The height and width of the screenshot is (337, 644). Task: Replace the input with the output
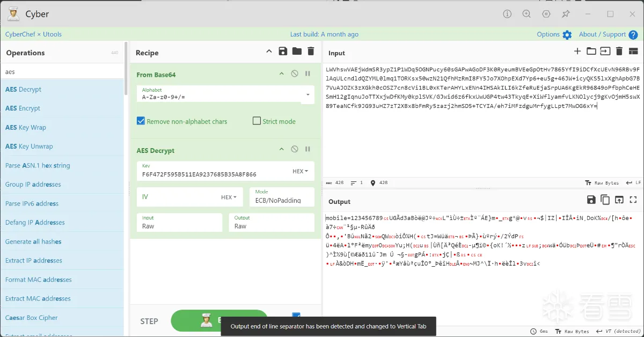pos(619,200)
